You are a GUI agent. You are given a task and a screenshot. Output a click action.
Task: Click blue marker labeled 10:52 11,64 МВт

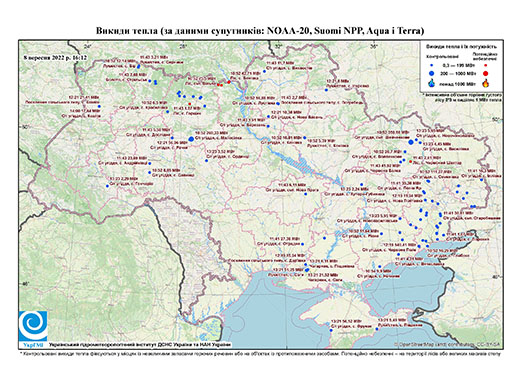(382, 234)
